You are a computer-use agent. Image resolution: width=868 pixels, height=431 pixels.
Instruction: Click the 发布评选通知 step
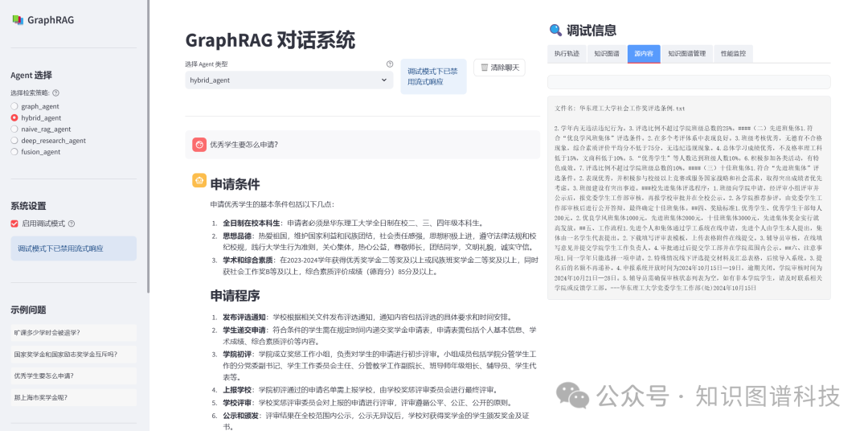point(367,318)
